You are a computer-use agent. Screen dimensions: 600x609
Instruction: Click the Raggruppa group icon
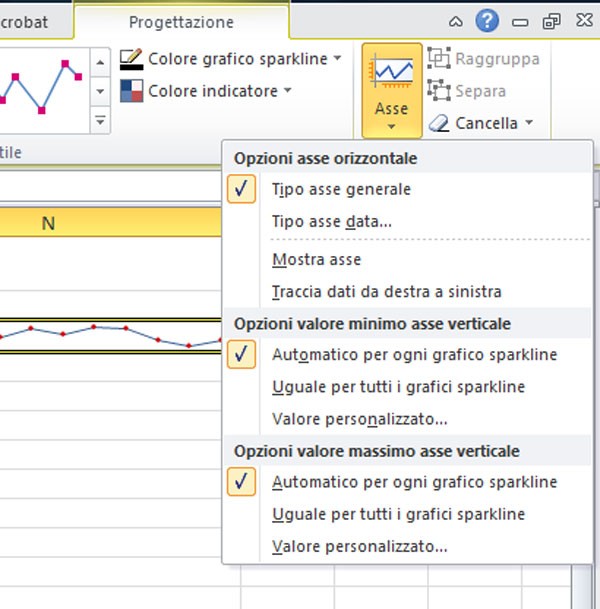[x=438, y=59]
